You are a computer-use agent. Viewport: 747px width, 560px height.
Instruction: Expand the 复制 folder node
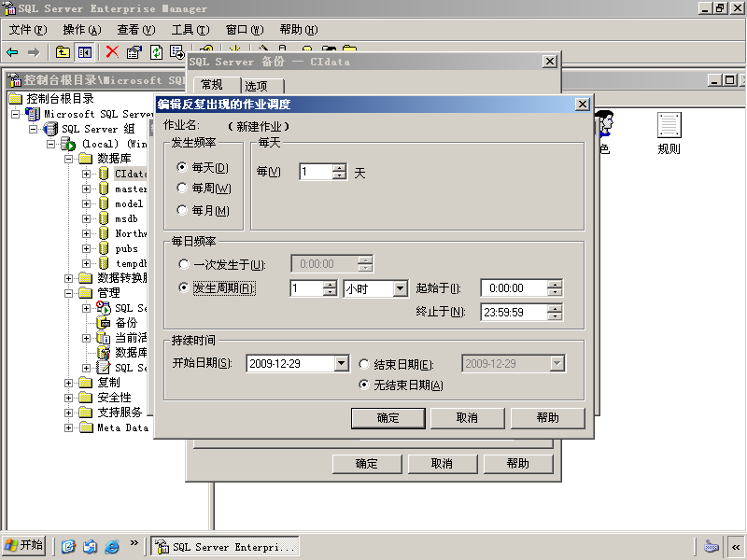(x=68, y=383)
